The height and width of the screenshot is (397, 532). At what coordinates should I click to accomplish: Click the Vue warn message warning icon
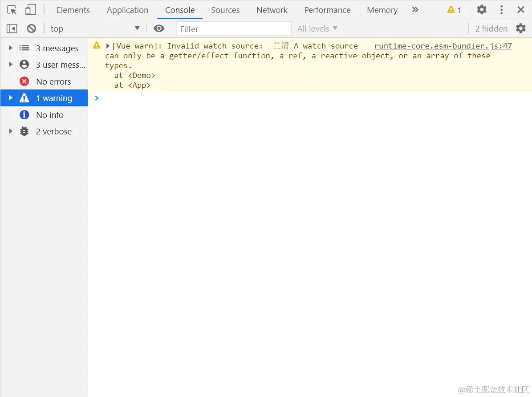coord(97,45)
